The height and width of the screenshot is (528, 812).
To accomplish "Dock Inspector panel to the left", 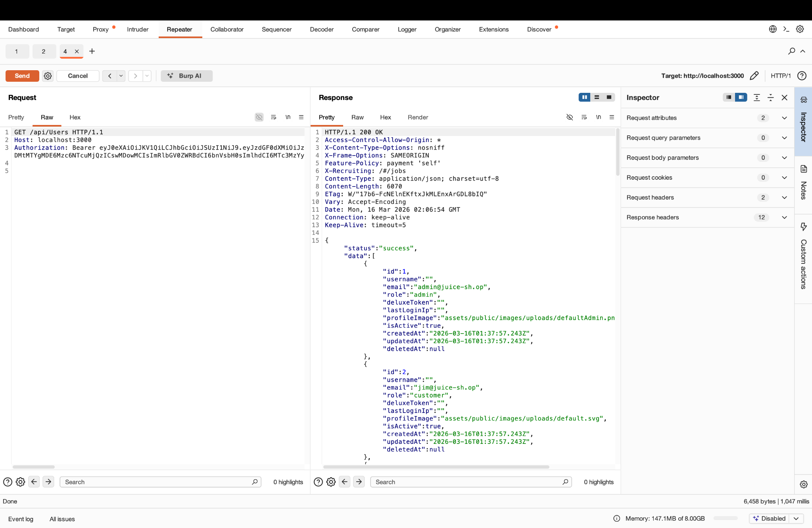I will [729, 97].
